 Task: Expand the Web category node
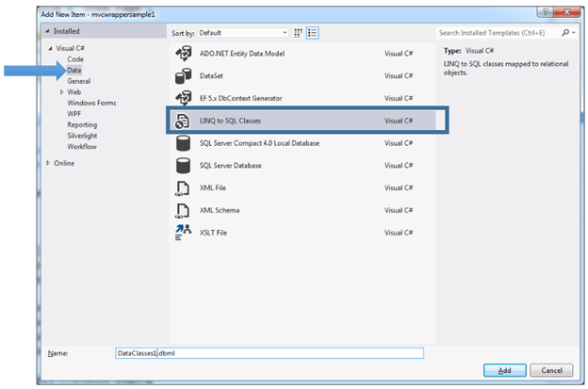pos(62,92)
